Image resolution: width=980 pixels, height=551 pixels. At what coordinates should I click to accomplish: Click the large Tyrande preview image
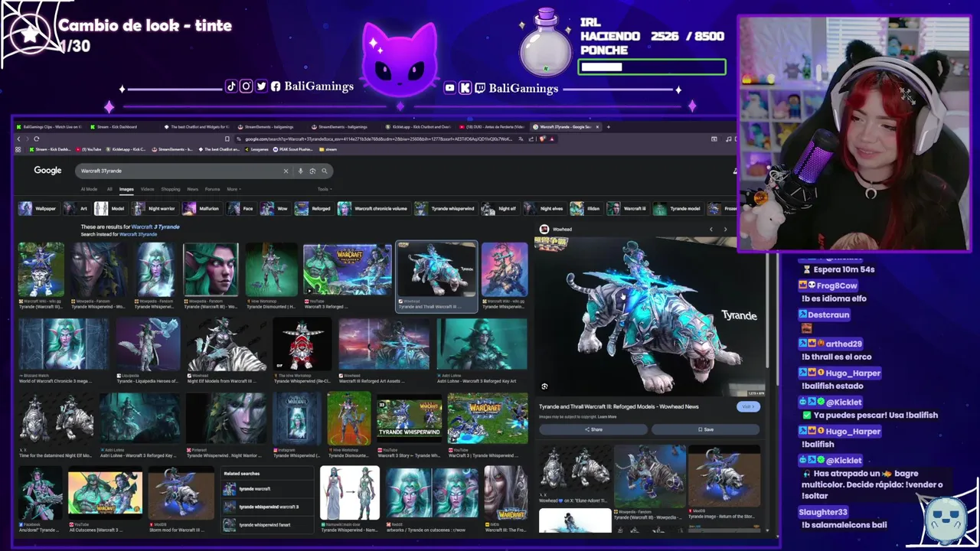click(x=651, y=317)
